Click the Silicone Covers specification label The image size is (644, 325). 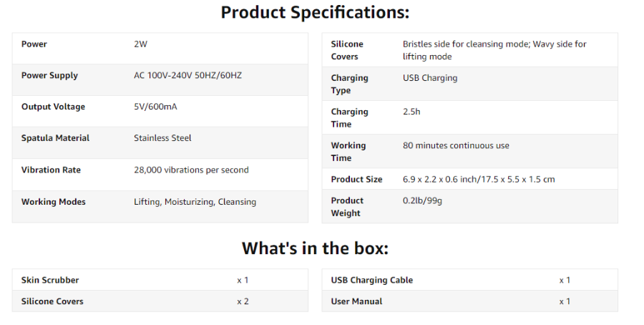click(x=347, y=50)
